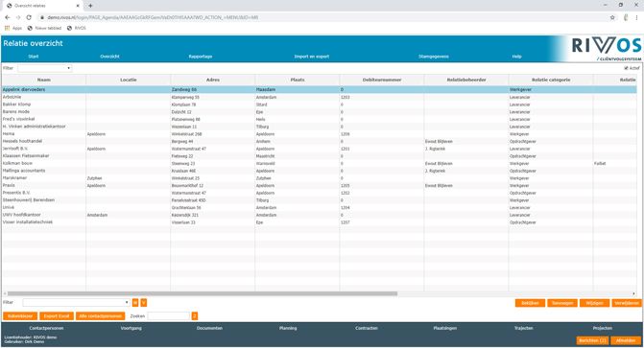644x348 pixels.
Task: Open the Apps shortcut in the bookmarks bar
Action: (x=13, y=29)
